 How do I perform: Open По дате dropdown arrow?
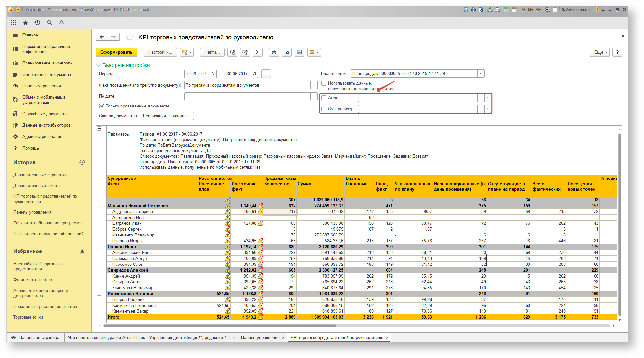click(314, 96)
